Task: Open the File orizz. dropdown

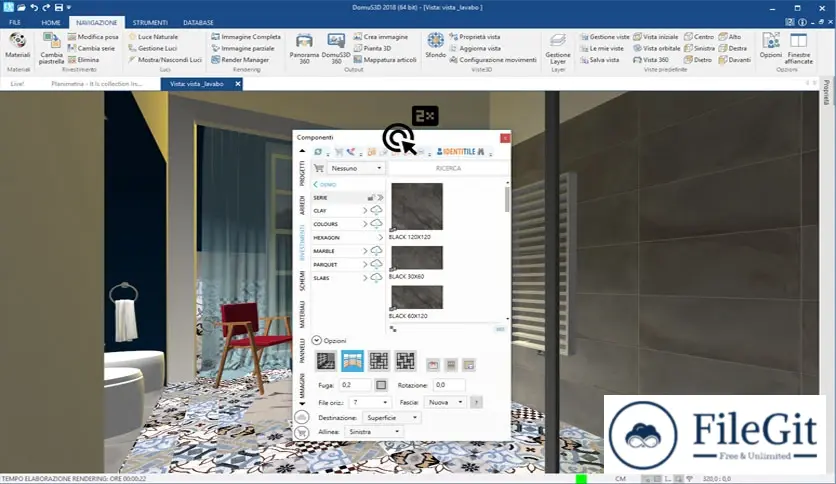Action: point(369,402)
